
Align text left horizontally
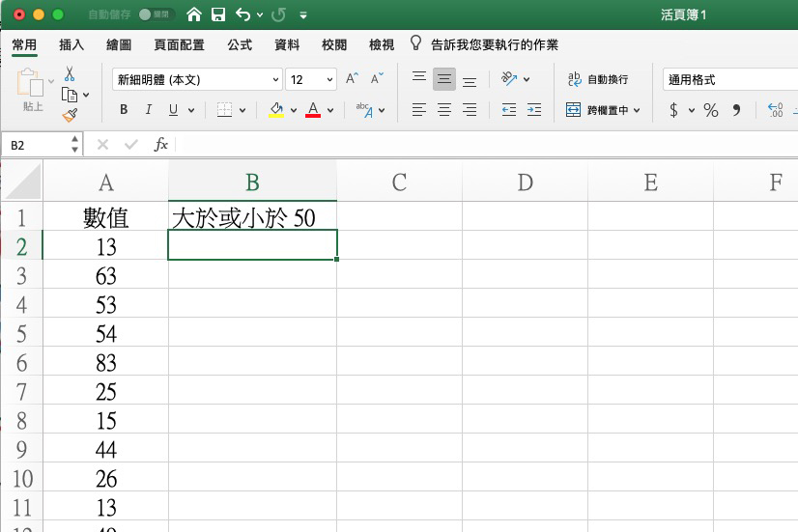pos(419,109)
